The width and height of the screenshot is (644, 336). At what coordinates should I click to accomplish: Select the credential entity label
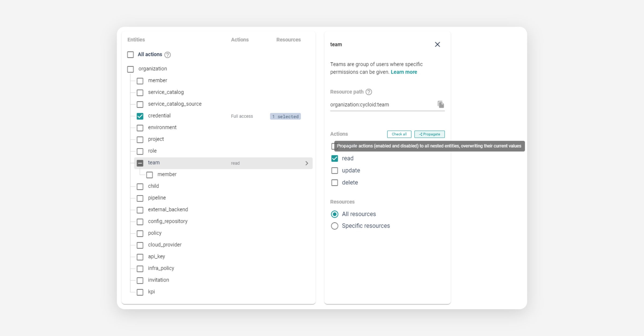pos(159,115)
